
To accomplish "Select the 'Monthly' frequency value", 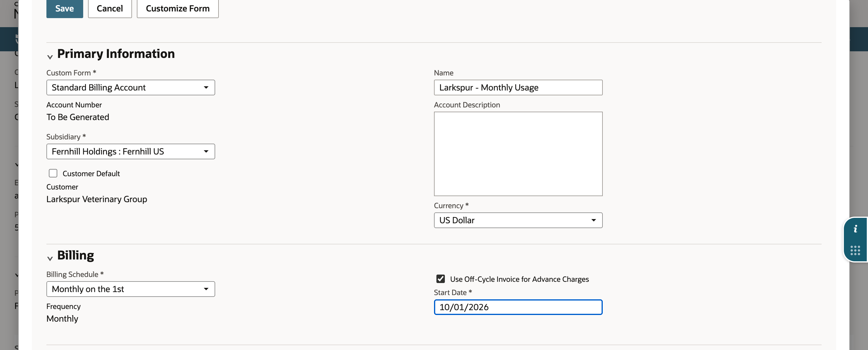I will (62, 319).
